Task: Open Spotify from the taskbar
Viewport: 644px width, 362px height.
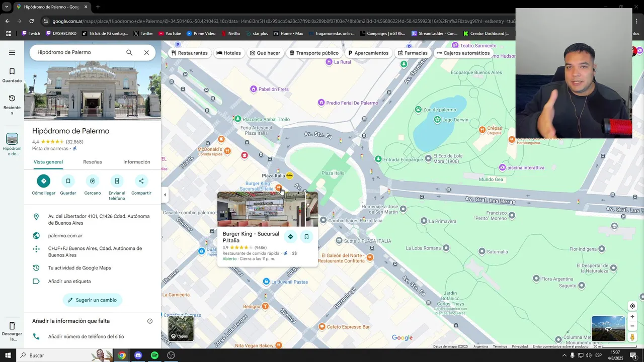Action: click(x=154, y=355)
